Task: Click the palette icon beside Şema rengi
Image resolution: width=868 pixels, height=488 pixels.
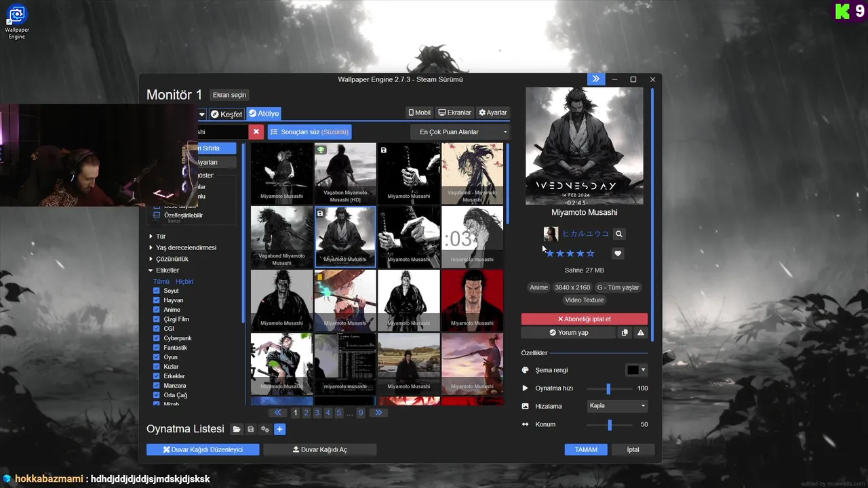Action: point(525,370)
